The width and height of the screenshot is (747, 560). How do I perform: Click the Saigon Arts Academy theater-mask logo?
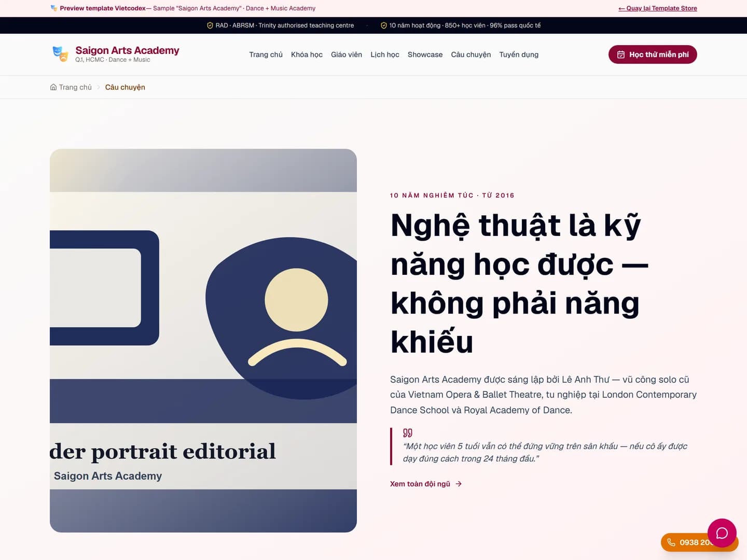point(61,54)
